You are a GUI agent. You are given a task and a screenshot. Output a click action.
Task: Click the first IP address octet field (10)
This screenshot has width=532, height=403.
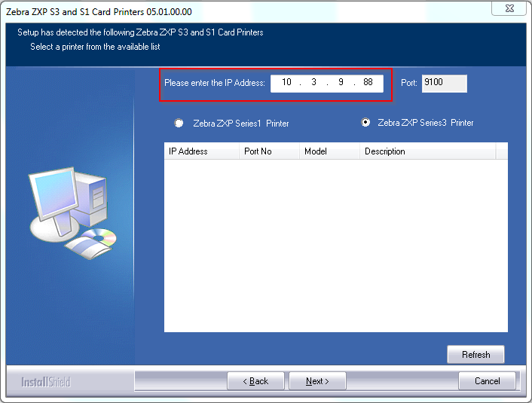pyautogui.click(x=286, y=82)
